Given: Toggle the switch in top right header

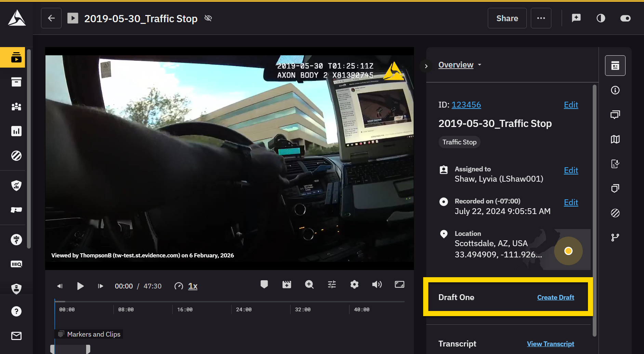Looking at the screenshot, I should coord(625,18).
